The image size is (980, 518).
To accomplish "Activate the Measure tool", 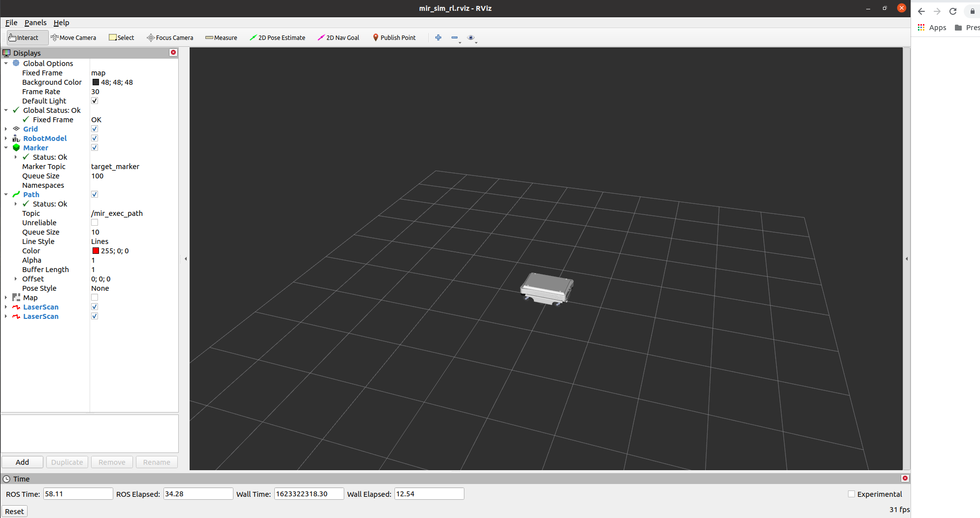I will pyautogui.click(x=221, y=37).
